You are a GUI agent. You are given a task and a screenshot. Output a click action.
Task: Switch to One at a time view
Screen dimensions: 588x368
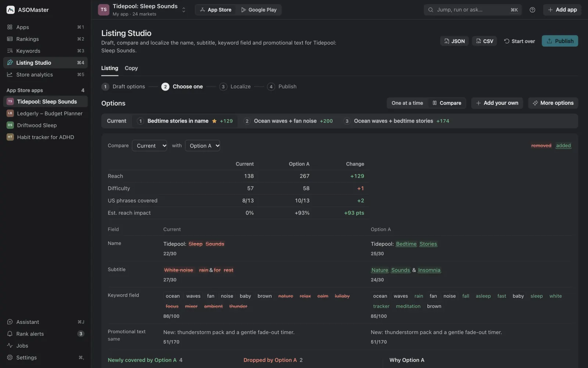[407, 103]
